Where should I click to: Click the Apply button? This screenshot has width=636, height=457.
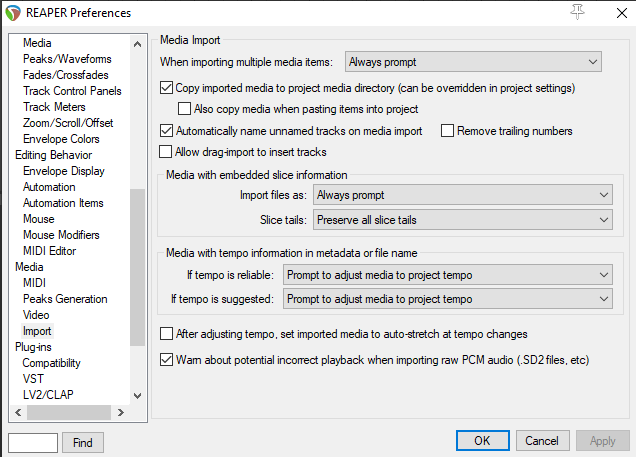coord(603,441)
